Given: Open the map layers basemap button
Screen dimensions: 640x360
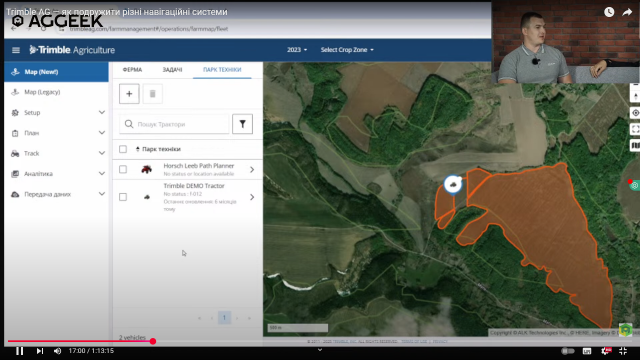Looking at the screenshot, I should click(x=635, y=145).
